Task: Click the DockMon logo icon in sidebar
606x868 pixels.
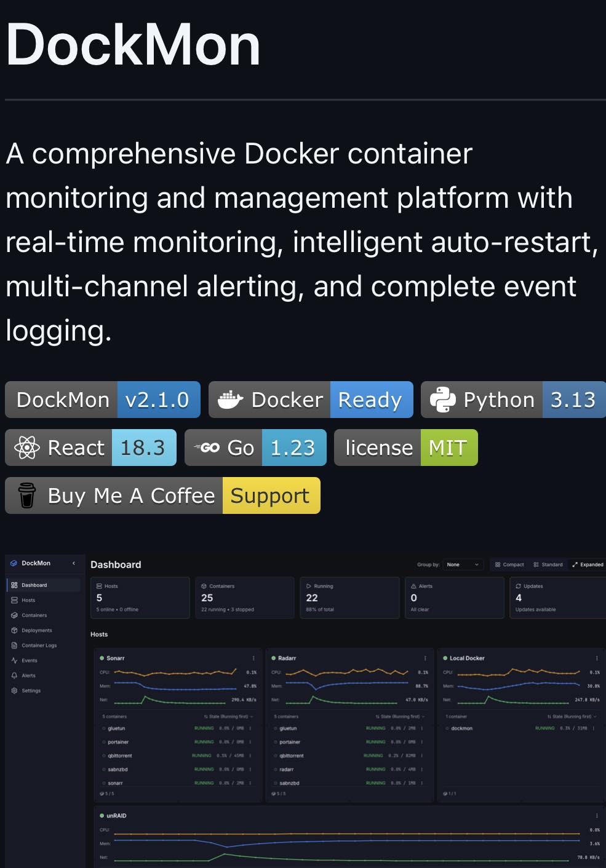Action: pos(14,563)
